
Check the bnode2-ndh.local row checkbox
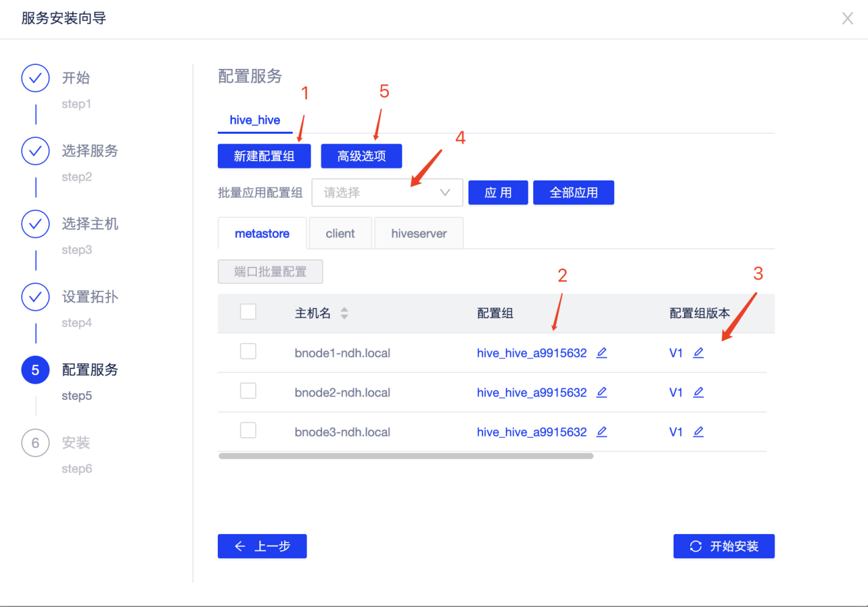248,390
